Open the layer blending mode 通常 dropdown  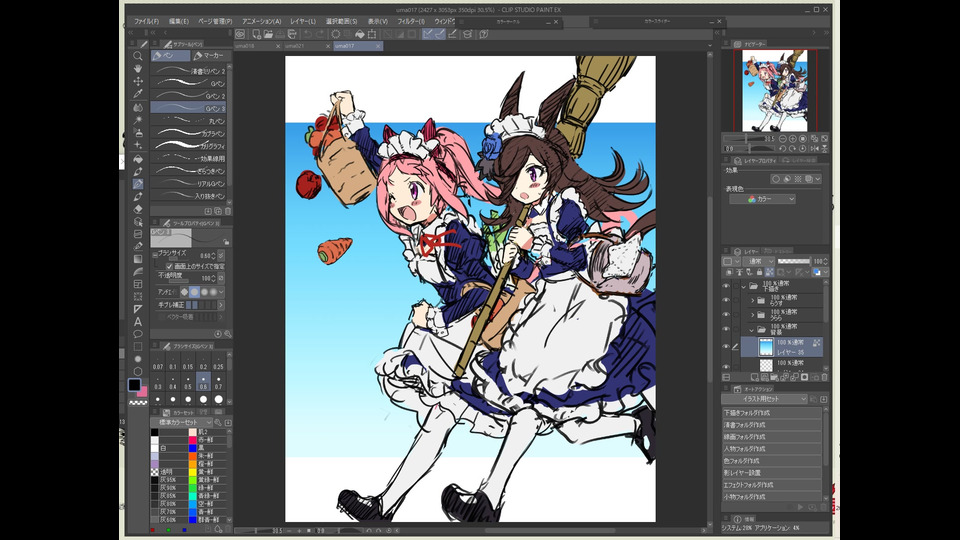[x=760, y=261]
